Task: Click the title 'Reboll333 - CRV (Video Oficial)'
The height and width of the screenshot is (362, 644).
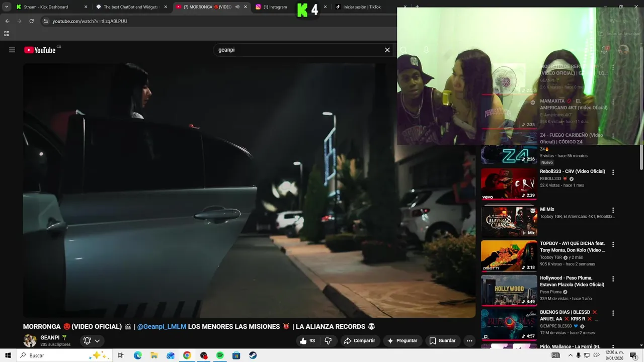Action: tap(573, 171)
